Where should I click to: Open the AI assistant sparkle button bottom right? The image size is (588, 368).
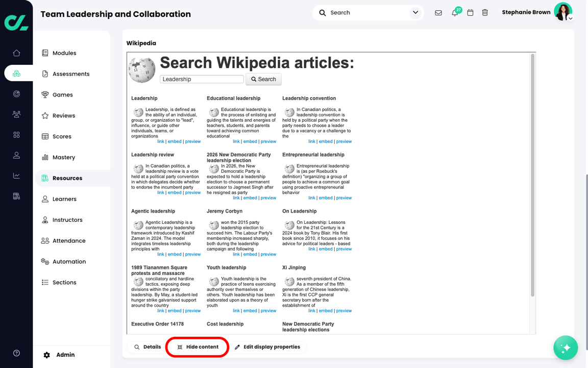[566, 348]
